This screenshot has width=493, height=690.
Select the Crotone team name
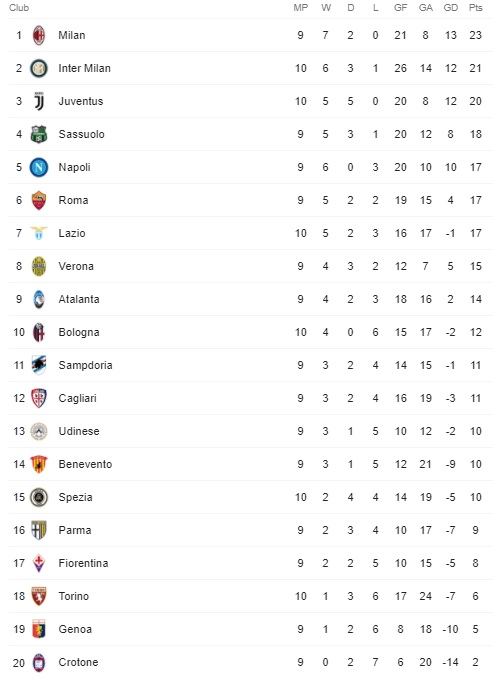[x=78, y=662]
